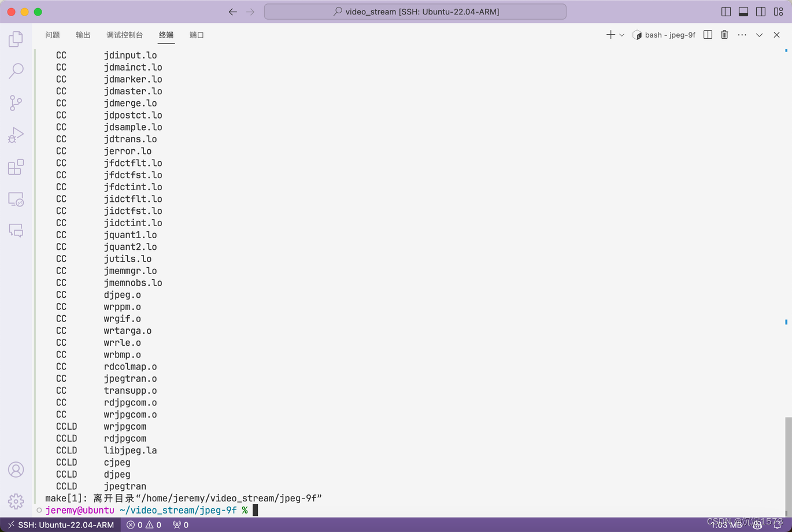The height and width of the screenshot is (532, 792).
Task: Click the wrtarga.o text in terminal
Action: coord(128,331)
